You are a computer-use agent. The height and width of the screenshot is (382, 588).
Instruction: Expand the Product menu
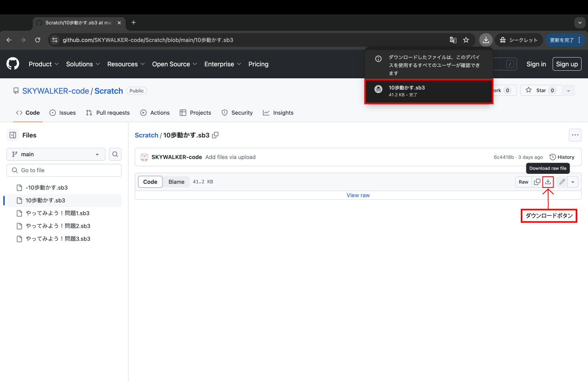click(44, 64)
